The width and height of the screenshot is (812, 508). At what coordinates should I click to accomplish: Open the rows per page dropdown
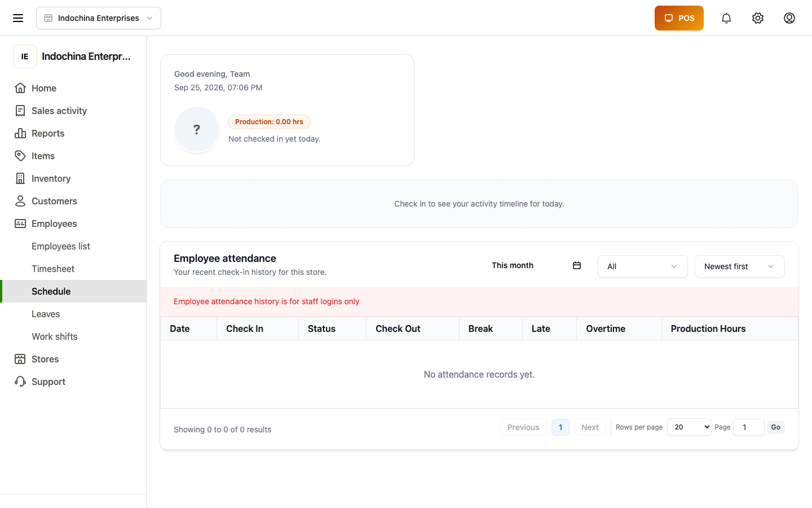690,427
